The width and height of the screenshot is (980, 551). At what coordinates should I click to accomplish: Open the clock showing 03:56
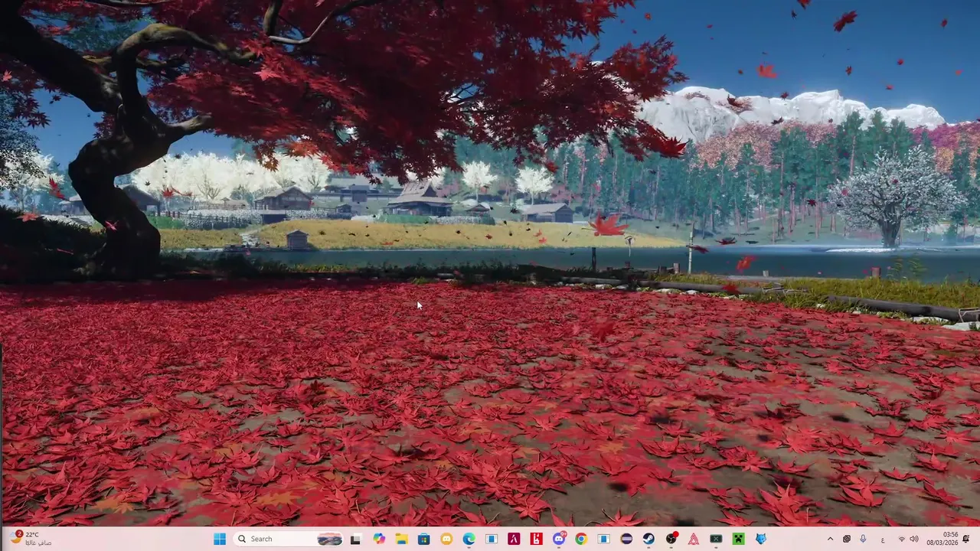pyautogui.click(x=942, y=539)
